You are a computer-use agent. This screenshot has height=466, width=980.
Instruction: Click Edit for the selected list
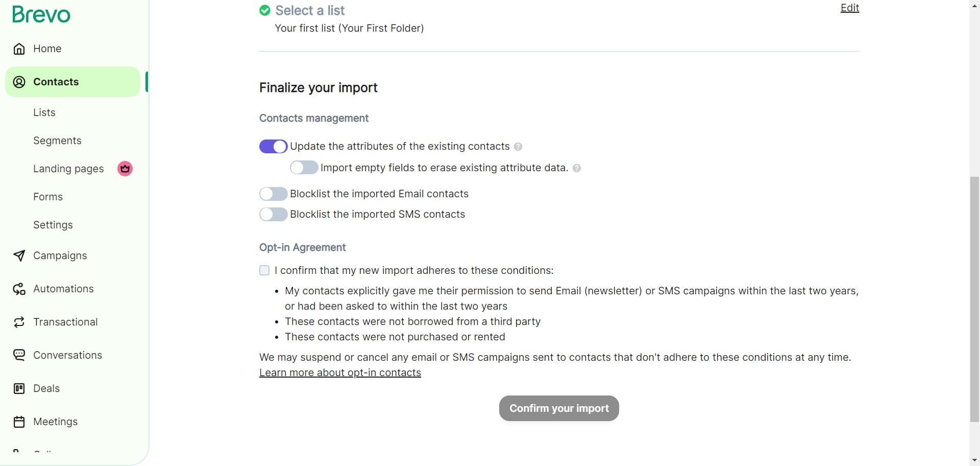tap(849, 8)
